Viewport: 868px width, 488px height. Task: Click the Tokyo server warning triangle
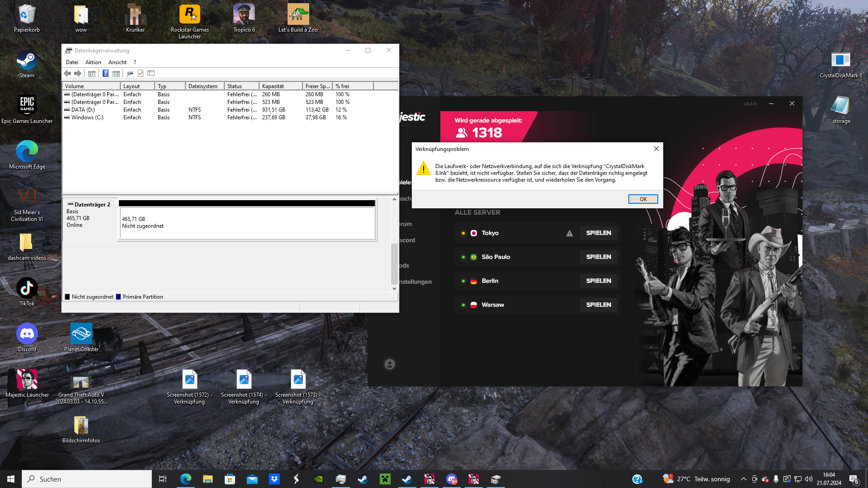tap(570, 233)
